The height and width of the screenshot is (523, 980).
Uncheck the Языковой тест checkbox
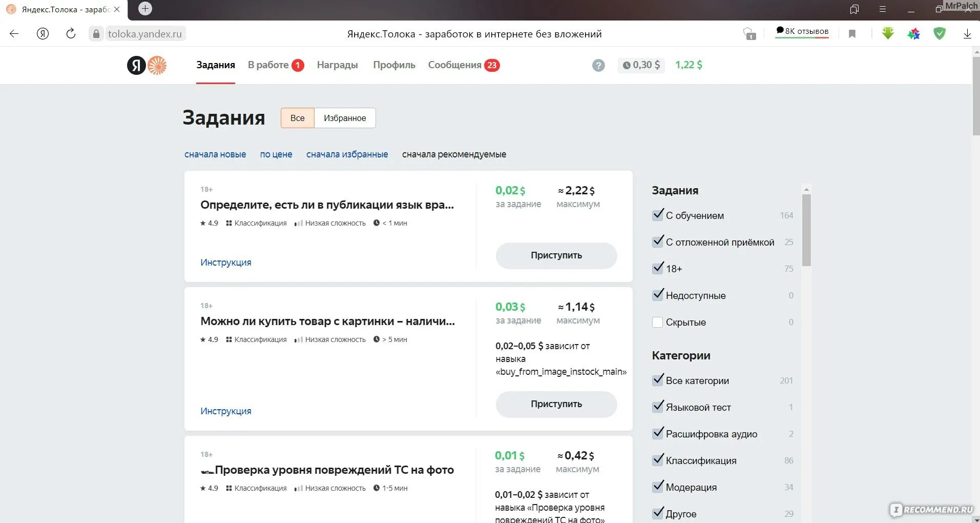click(x=658, y=407)
